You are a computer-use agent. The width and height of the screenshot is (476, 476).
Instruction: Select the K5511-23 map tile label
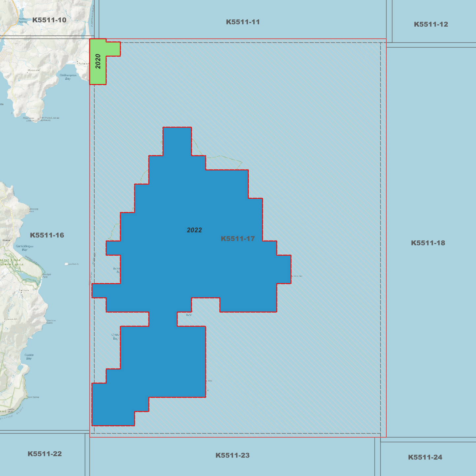click(x=233, y=456)
